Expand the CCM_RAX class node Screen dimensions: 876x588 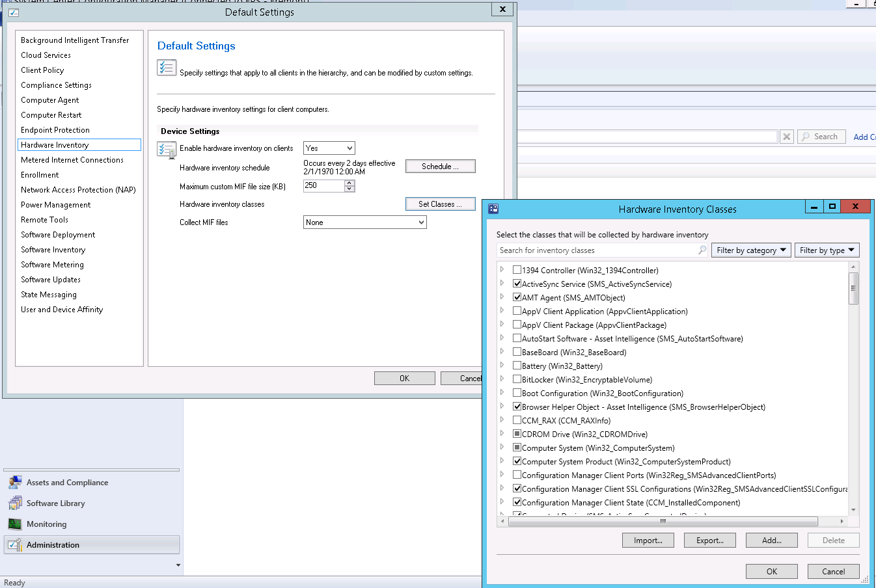pos(502,420)
